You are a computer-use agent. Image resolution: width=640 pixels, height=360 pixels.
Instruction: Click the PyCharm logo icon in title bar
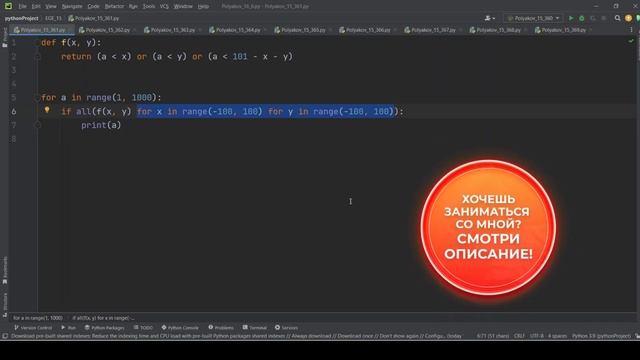[x=8, y=6]
